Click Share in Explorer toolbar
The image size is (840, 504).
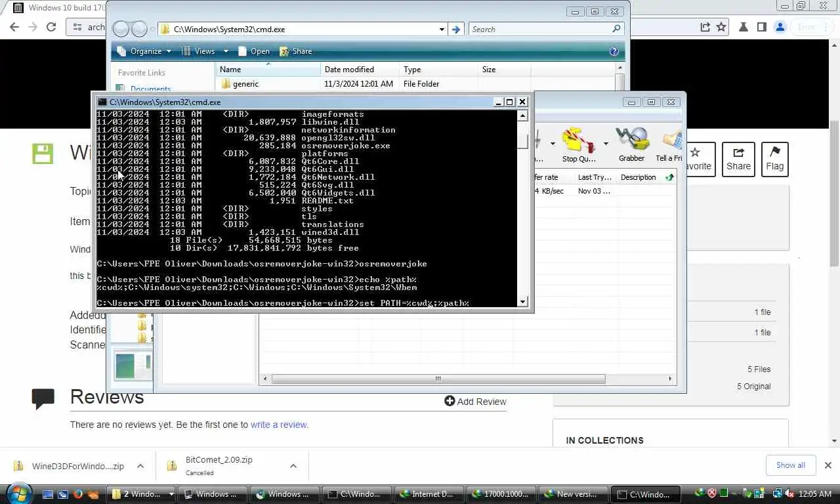click(296, 51)
